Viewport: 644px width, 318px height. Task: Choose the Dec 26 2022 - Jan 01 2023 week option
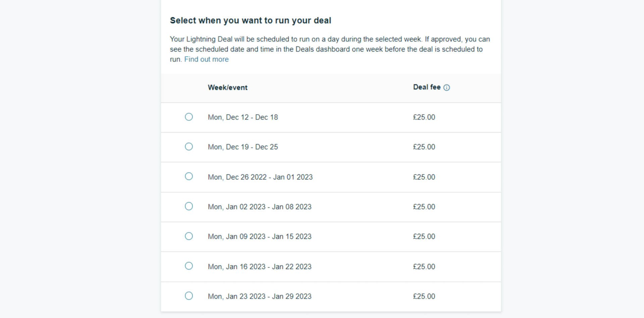189,176
